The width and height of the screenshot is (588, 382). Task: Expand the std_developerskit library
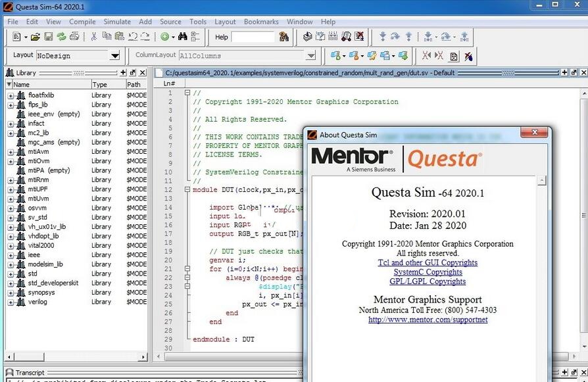(11, 283)
